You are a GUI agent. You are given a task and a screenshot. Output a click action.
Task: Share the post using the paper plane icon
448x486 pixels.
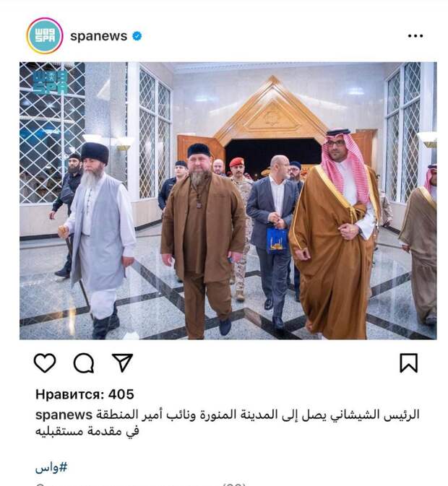click(122, 363)
